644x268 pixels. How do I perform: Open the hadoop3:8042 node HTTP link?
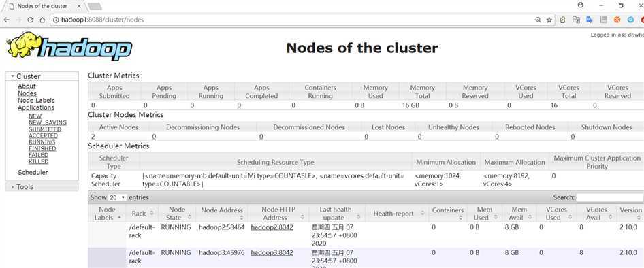tap(272, 252)
